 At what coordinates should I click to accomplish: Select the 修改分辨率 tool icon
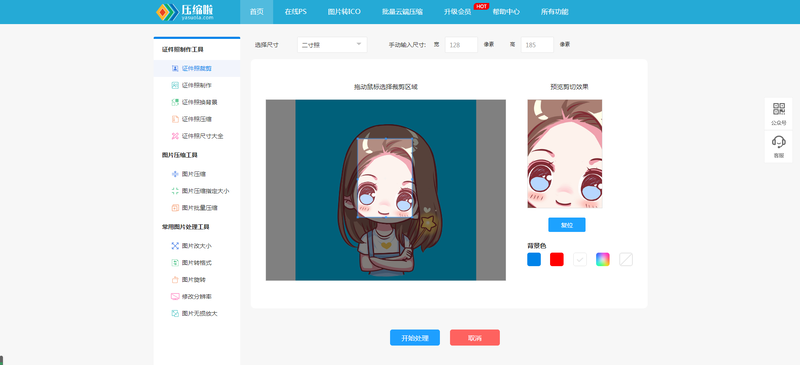tap(175, 297)
